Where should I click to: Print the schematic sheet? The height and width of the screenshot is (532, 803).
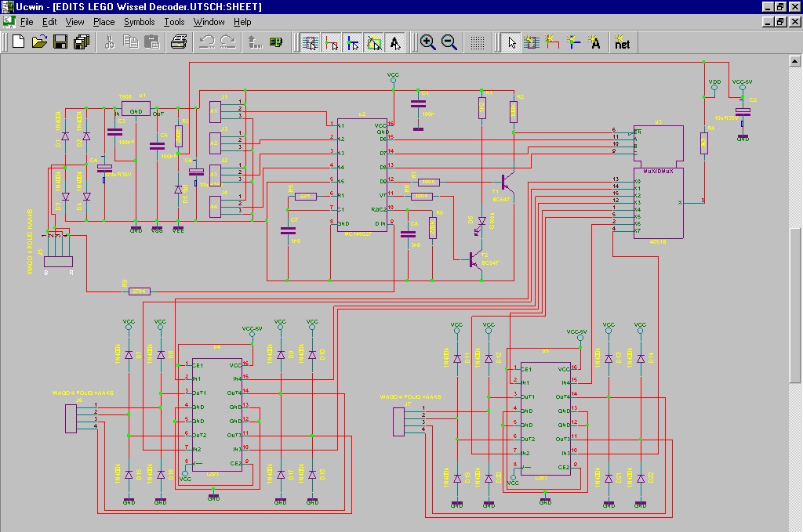point(179,42)
